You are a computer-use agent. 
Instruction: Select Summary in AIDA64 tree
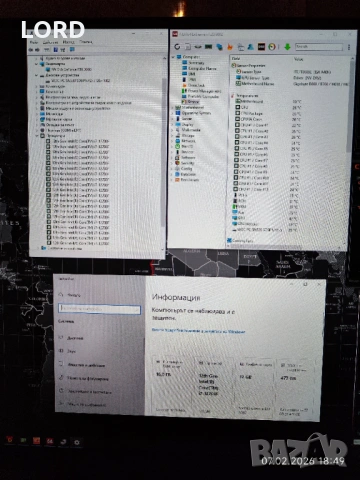[196, 63]
